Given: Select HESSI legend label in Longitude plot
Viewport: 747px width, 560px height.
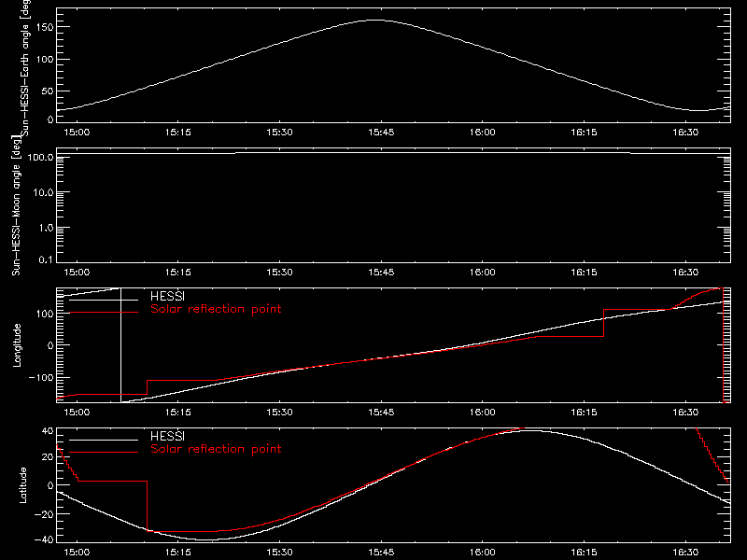Looking at the screenshot, I should (167, 296).
